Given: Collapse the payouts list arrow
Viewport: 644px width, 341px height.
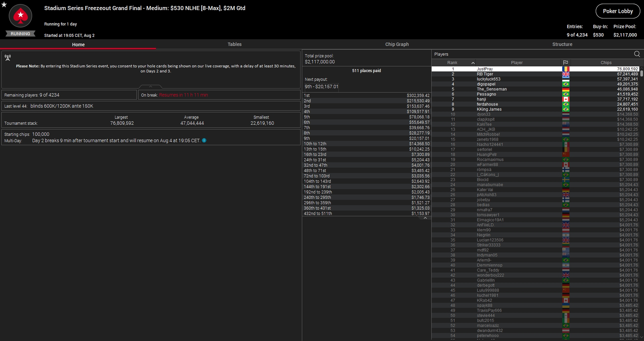Looking at the screenshot, I should pyautogui.click(x=425, y=218).
